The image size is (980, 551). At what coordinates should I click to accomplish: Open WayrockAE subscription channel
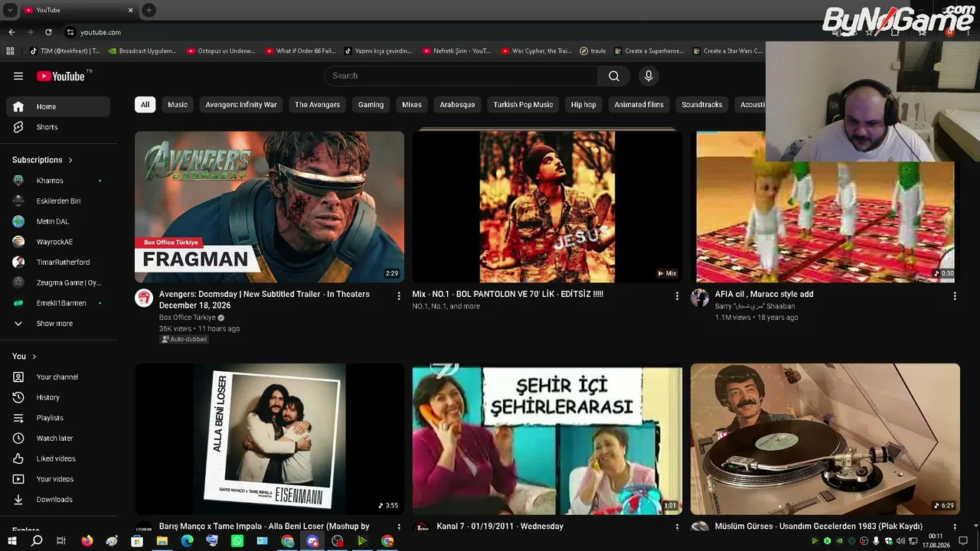58,242
